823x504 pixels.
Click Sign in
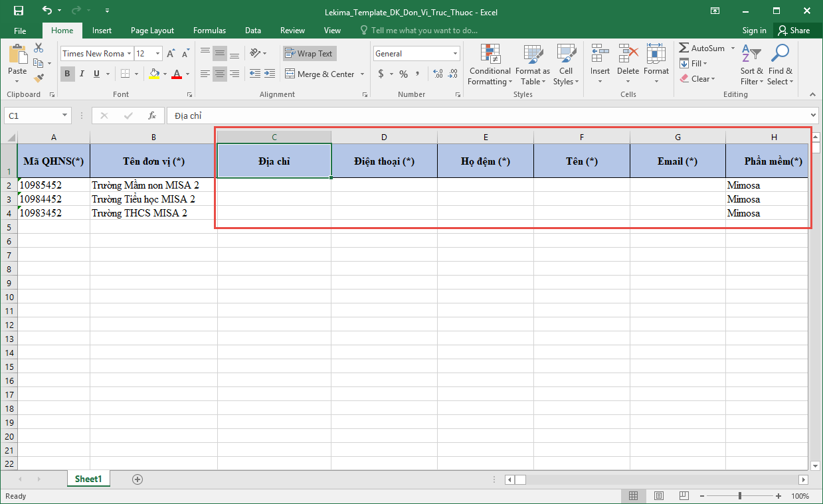[x=754, y=31]
